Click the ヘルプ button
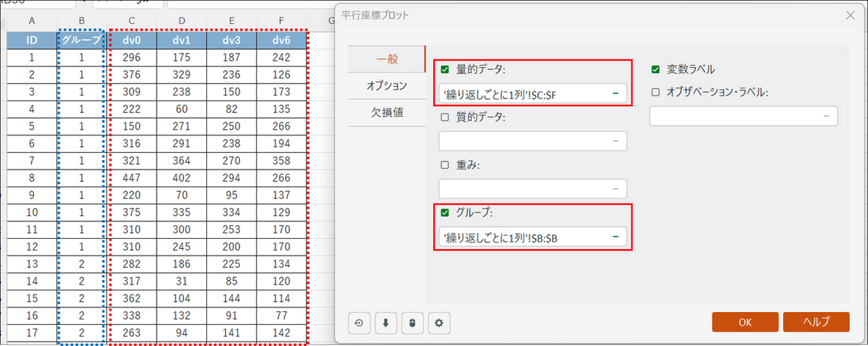The image size is (868, 346). click(816, 322)
